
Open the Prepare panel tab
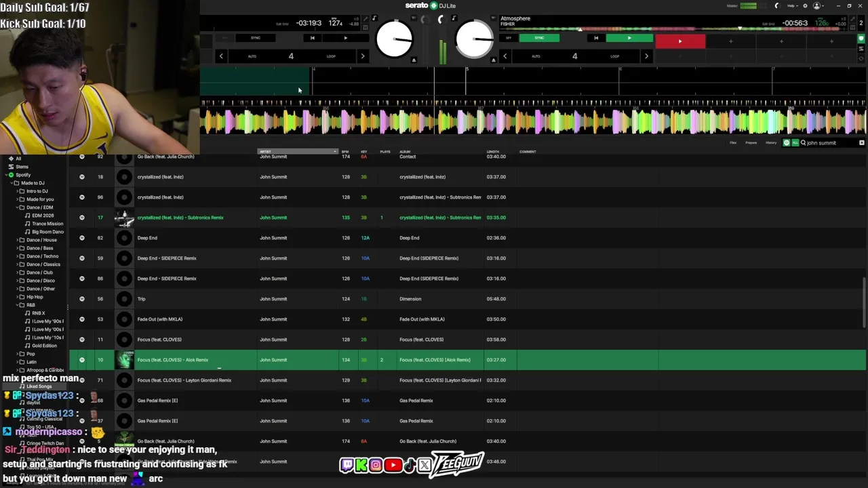[x=751, y=143]
